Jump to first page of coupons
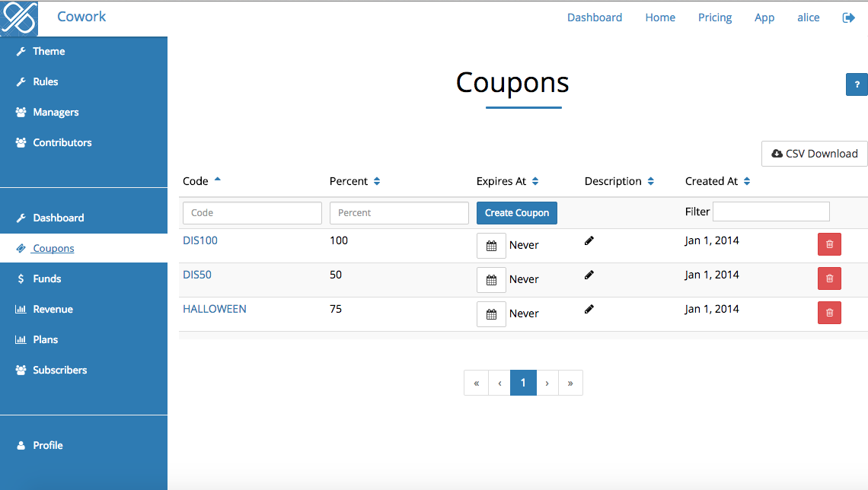Screen dimensions: 868x490 click(x=476, y=383)
